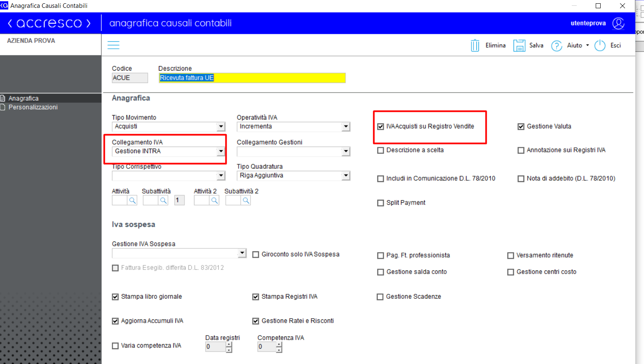Toggle Stampa libro giornale checkbox
Screen dimensions: 644x364
pyautogui.click(x=115, y=297)
